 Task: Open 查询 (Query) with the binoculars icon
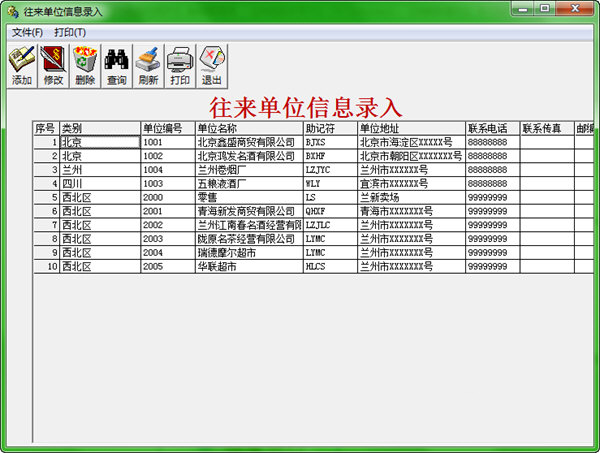tap(117, 66)
